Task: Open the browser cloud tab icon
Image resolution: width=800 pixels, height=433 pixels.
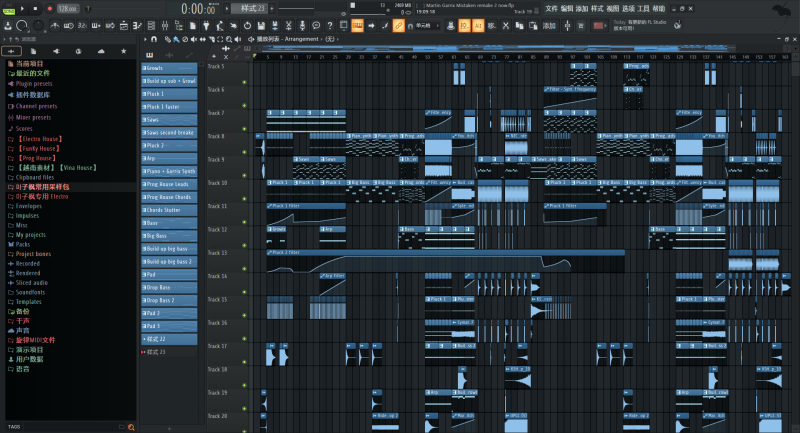Action: click(101, 51)
